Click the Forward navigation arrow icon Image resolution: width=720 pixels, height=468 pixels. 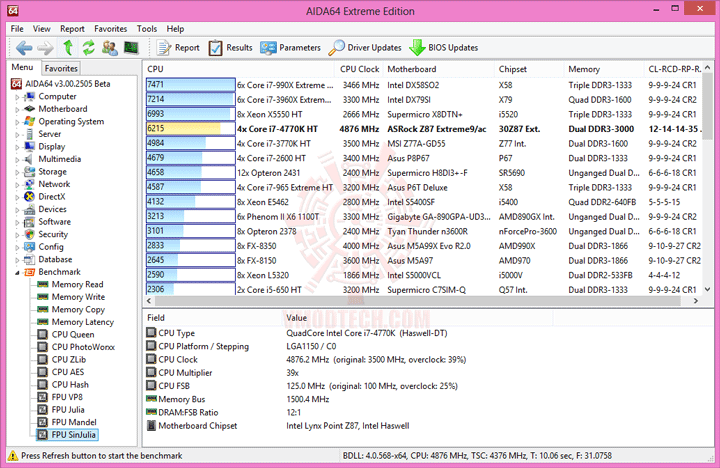45,48
